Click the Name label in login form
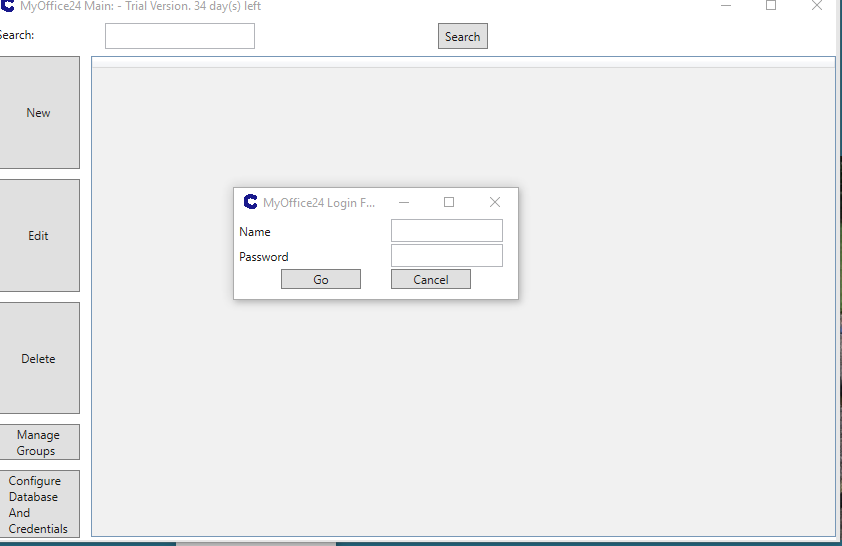This screenshot has height=546, width=842. pos(255,231)
